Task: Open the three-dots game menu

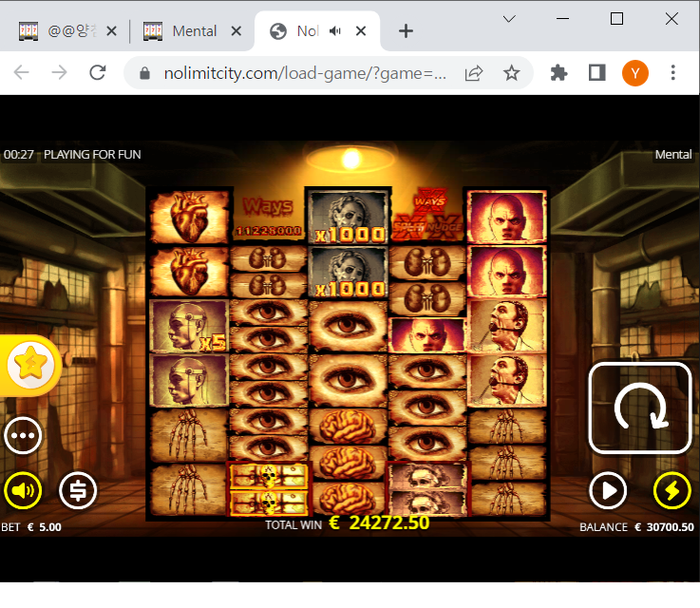Action: point(23,436)
